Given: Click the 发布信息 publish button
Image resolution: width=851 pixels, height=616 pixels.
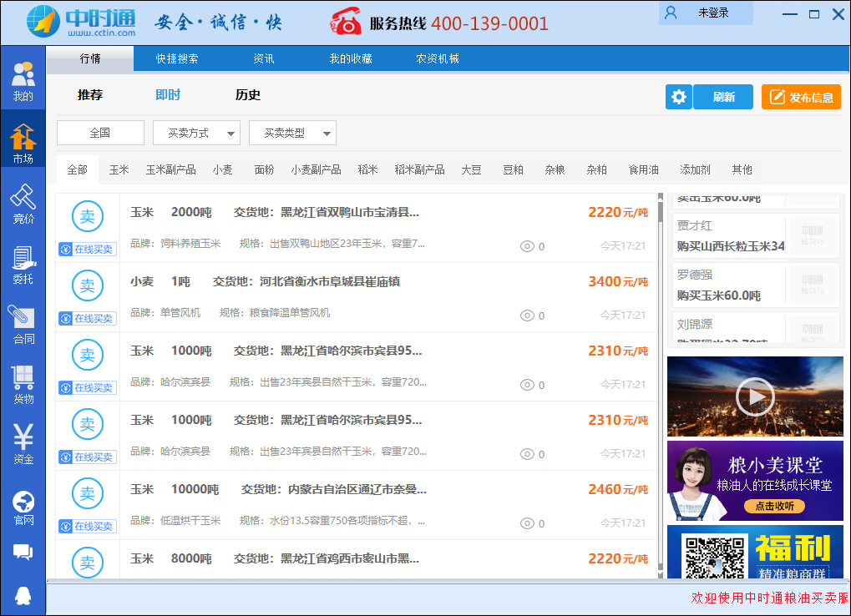Looking at the screenshot, I should 801,97.
